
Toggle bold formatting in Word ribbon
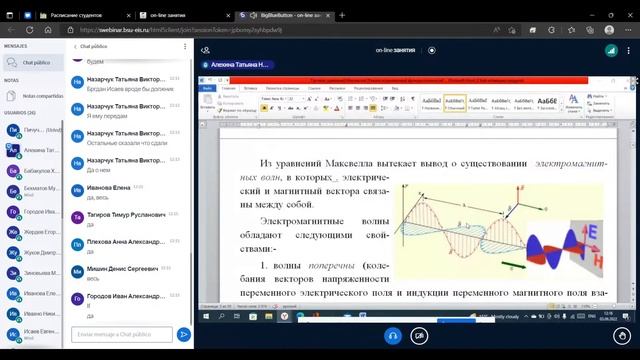[264, 108]
